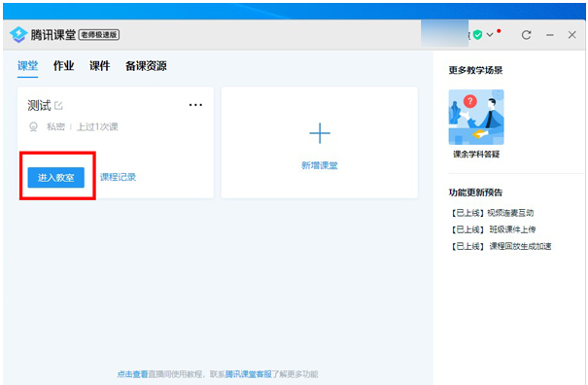The height and width of the screenshot is (385, 588).
Task: Click the 腾讯课堂客服 link at bottom
Action: tap(248, 374)
